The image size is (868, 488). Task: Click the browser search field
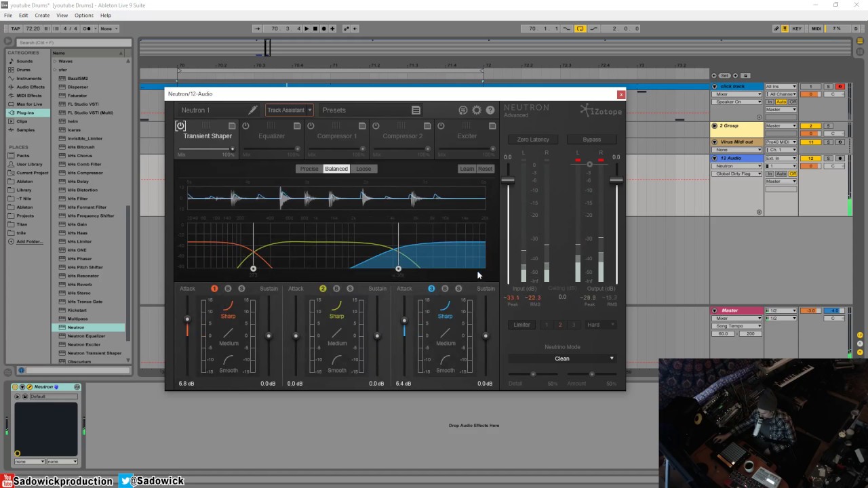[73, 43]
